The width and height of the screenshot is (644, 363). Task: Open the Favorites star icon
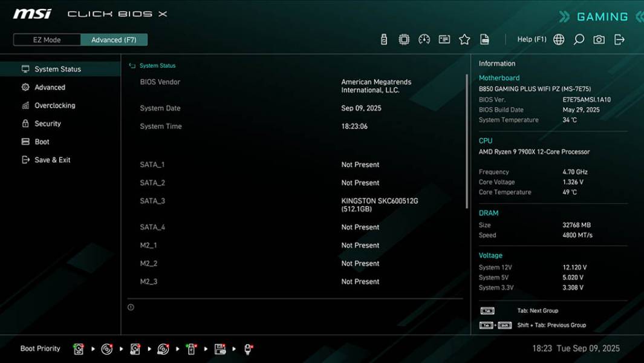pos(464,39)
